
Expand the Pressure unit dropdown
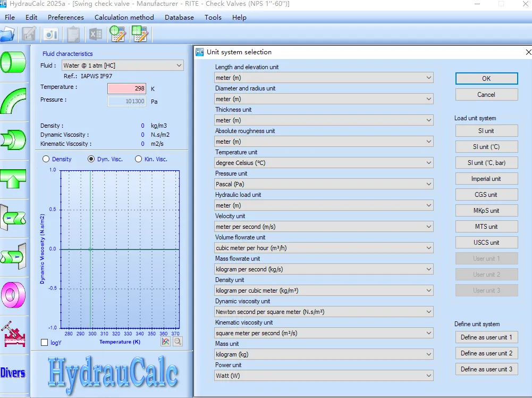[324, 184]
